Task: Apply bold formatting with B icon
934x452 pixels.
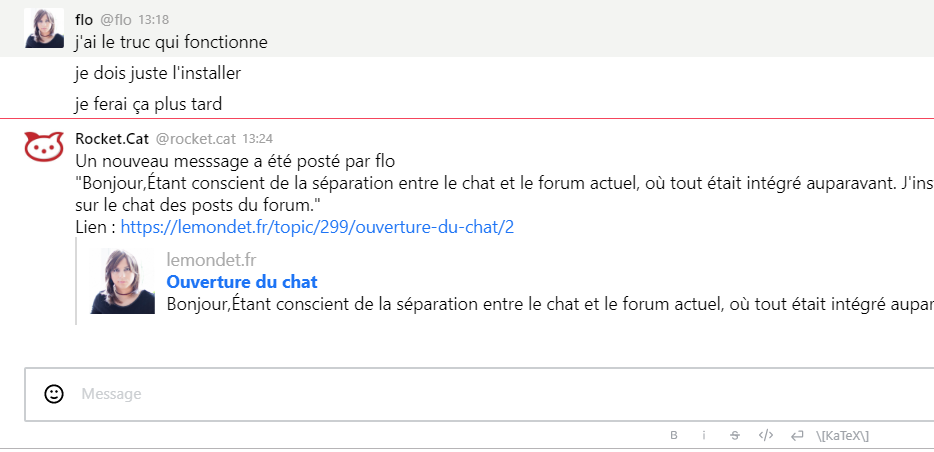Action: click(x=674, y=435)
